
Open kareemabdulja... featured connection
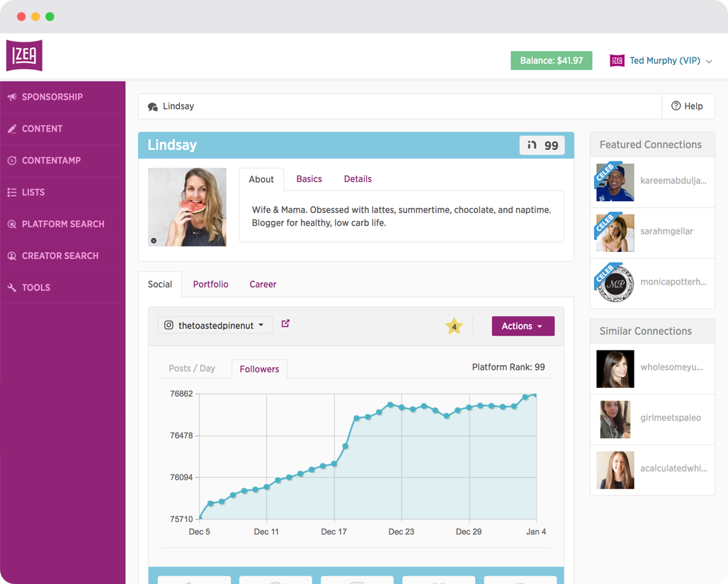[652, 183]
